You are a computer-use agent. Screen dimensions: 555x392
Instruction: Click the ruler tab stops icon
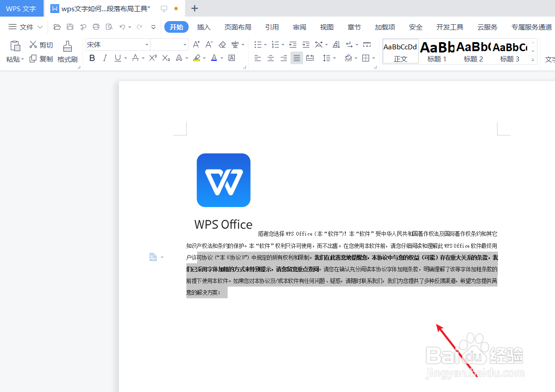coord(367,44)
